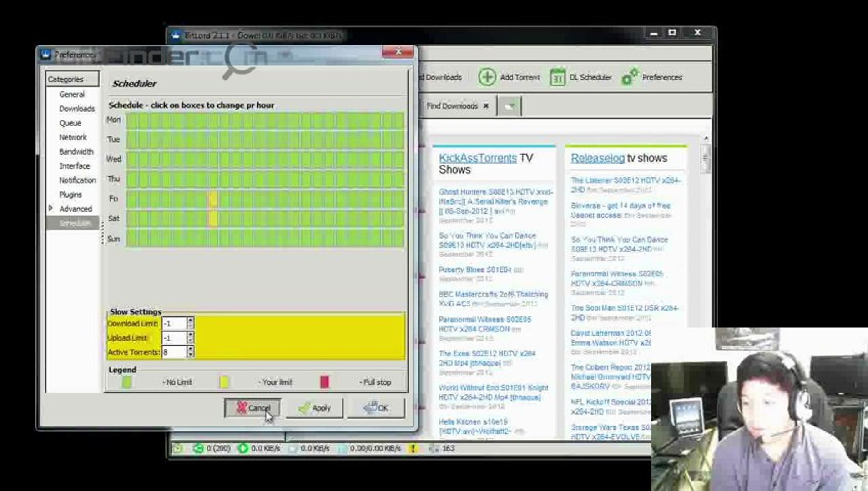Image resolution: width=868 pixels, height=491 pixels.
Task: Open the DL Scheduler calendar icon
Action: 557,77
